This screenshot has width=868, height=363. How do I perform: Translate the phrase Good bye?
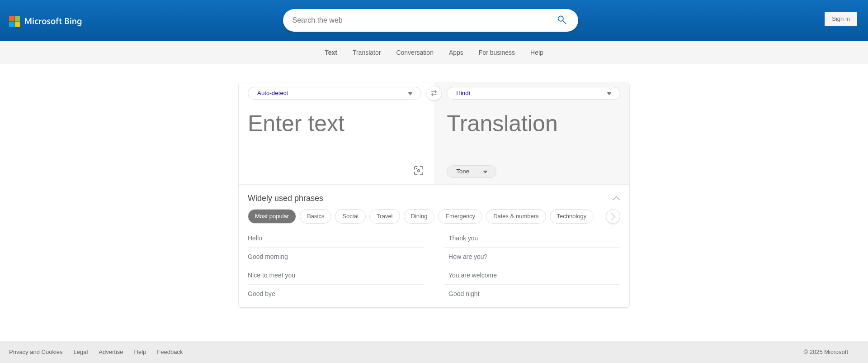tap(335, 294)
